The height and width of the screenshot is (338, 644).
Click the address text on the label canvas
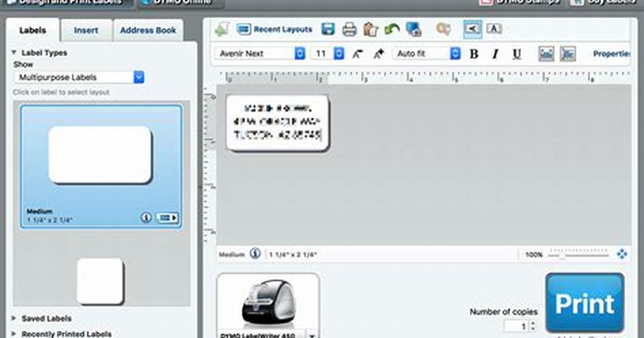coord(277,122)
